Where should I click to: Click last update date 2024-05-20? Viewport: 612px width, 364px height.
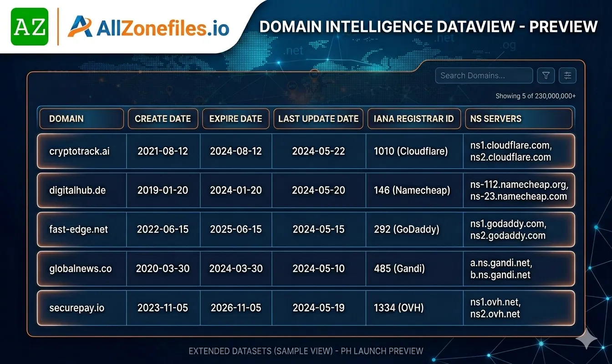(x=318, y=190)
